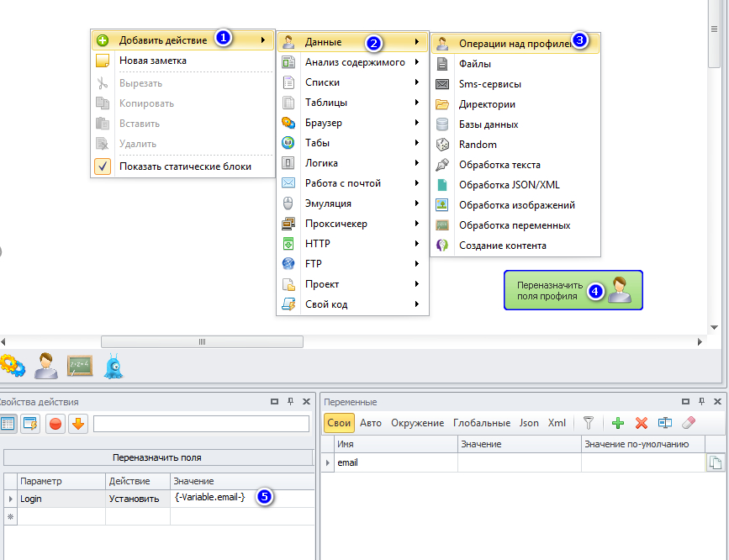Click the rename variable icon
This screenshot has height=560, width=729.
pos(665,423)
